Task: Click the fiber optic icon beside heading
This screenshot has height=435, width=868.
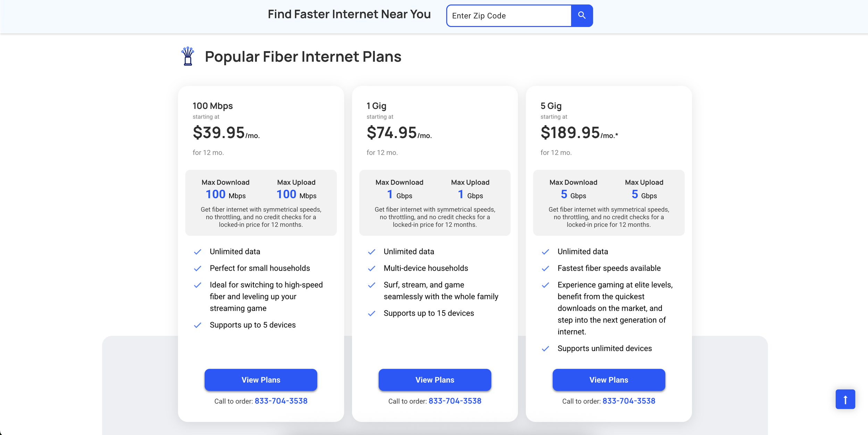Action: [x=188, y=56]
